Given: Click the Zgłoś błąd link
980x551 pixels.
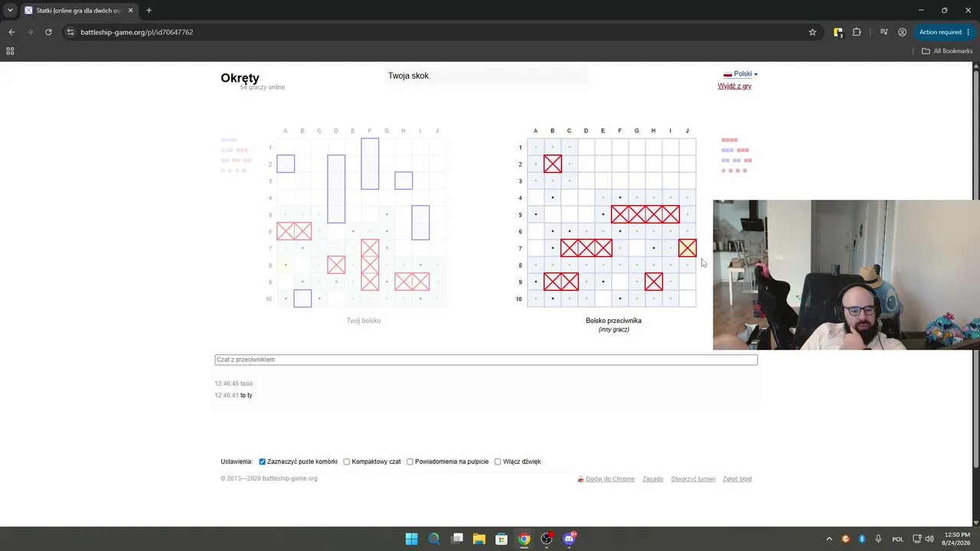Looking at the screenshot, I should [737, 479].
